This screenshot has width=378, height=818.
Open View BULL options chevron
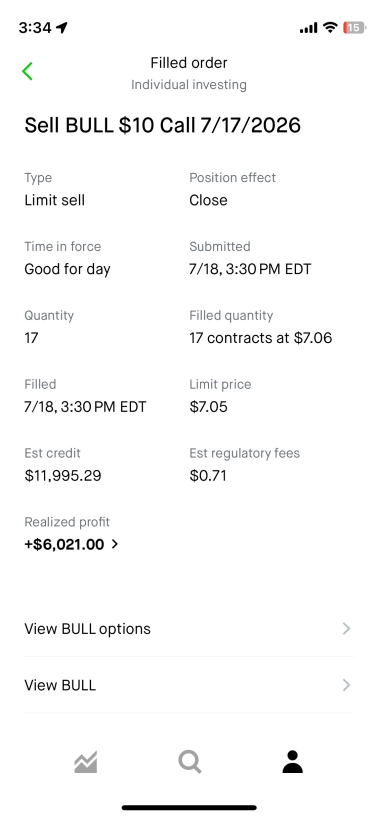pos(346,629)
